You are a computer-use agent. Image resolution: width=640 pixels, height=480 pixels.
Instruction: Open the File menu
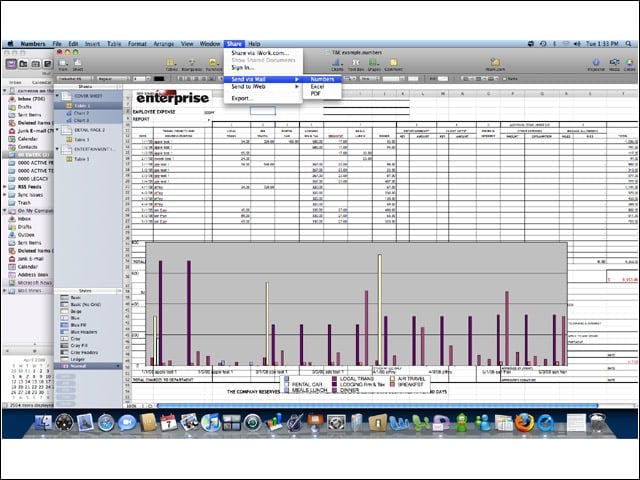[x=57, y=44]
